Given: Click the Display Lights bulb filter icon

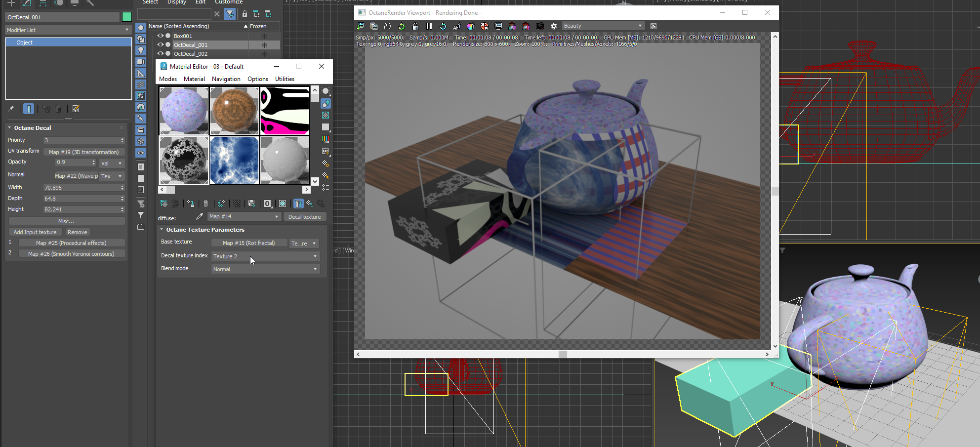Looking at the screenshot, I should (141, 50).
